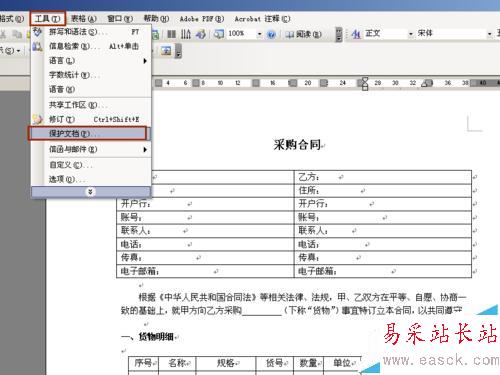Click the left column 开户行: cell

pos(205,204)
